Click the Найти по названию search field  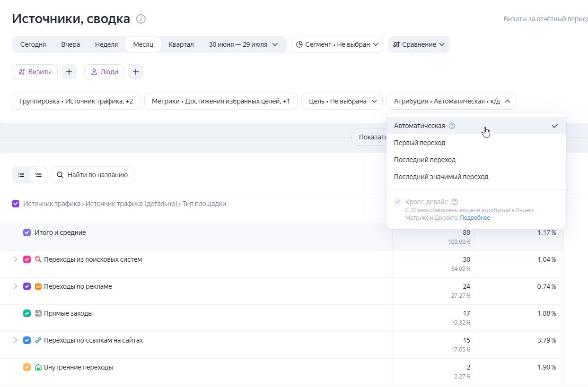[93, 175]
